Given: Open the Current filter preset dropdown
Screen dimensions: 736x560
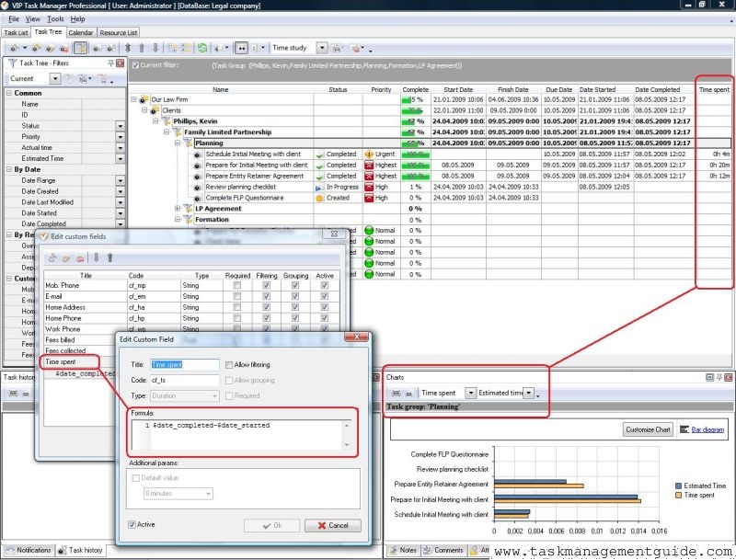Looking at the screenshot, I should (x=55, y=78).
